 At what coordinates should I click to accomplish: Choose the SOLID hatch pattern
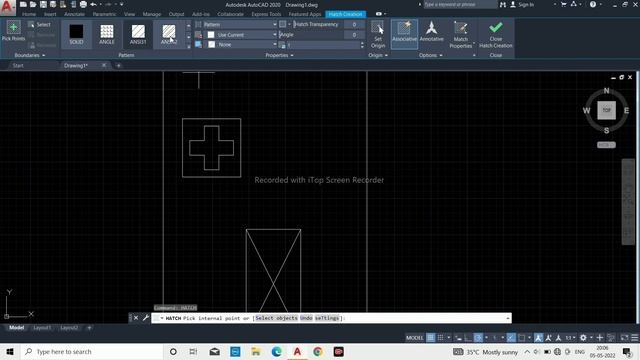pos(76,34)
